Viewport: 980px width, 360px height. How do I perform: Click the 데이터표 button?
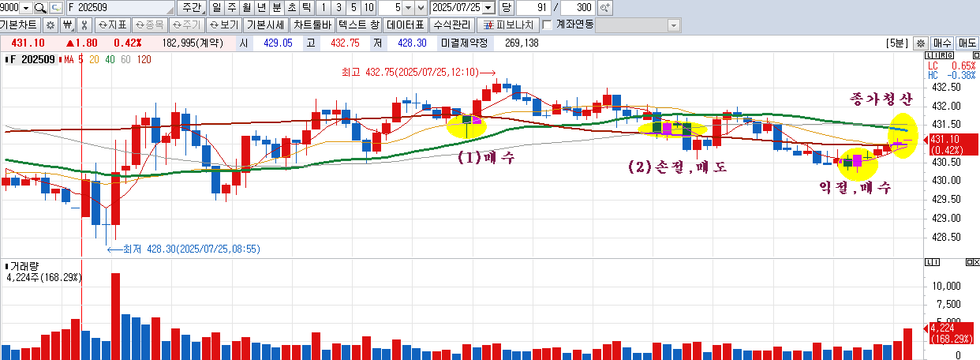click(406, 24)
